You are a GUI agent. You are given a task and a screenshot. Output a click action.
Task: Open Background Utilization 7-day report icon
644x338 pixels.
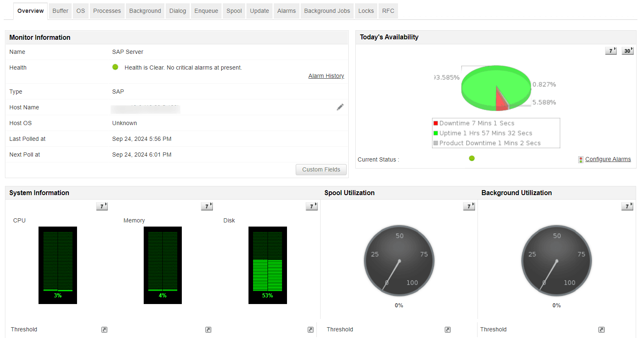click(627, 206)
